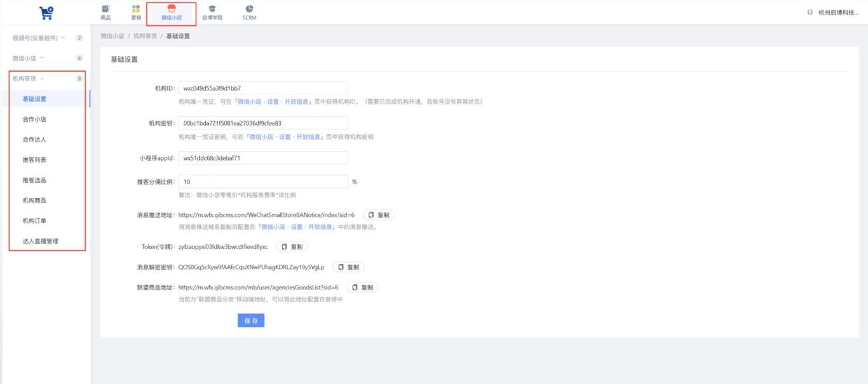Click the shopping cart logo icon

pyautogui.click(x=45, y=12)
